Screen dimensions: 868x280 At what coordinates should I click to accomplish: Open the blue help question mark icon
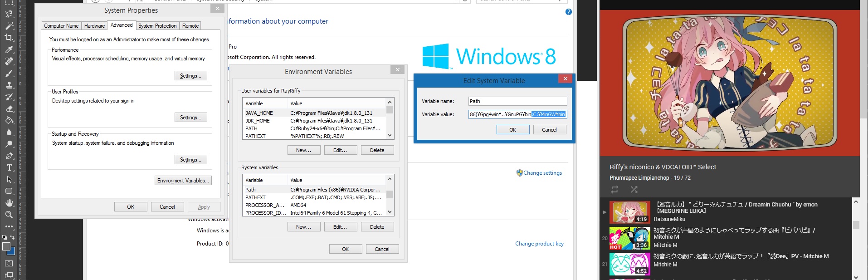click(x=569, y=12)
